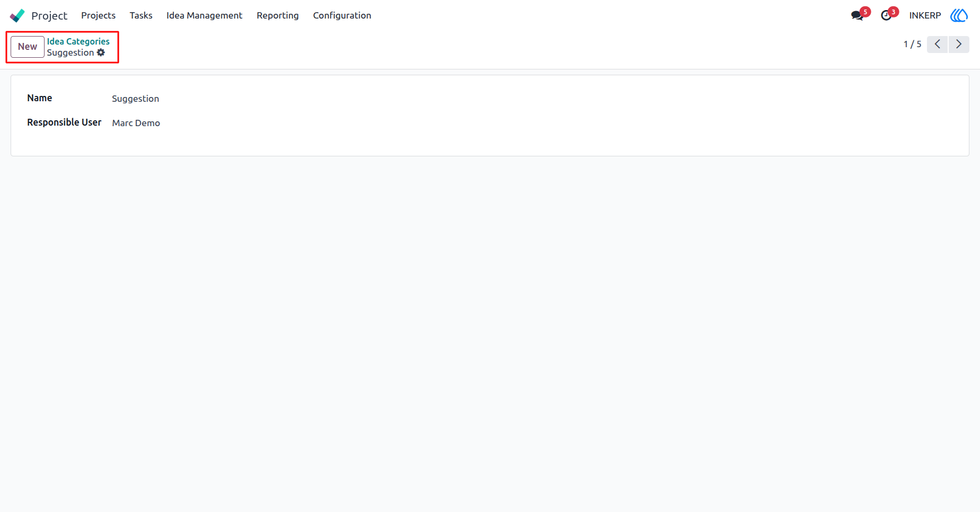Screen dimensions: 980x512
Task: Open the Idea Management menu
Action: tap(204, 15)
